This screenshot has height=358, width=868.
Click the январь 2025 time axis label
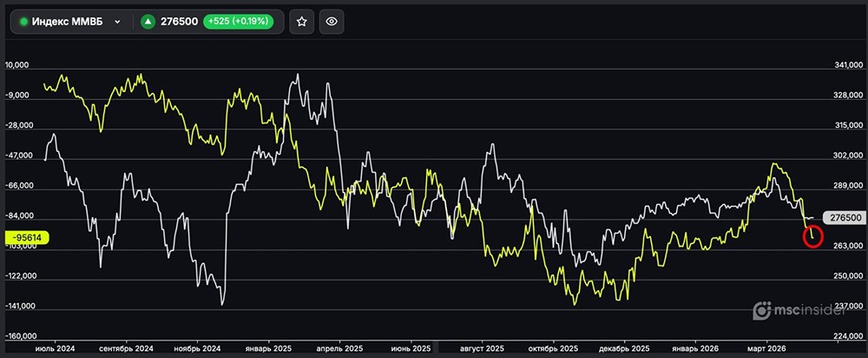click(271, 348)
